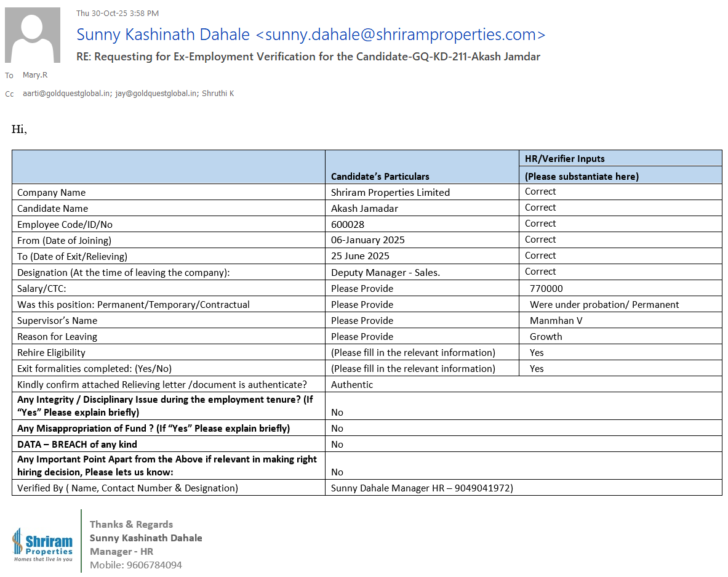This screenshot has height=577, width=728.
Task: Click the Employee Code/ID/No label
Action: (x=65, y=224)
